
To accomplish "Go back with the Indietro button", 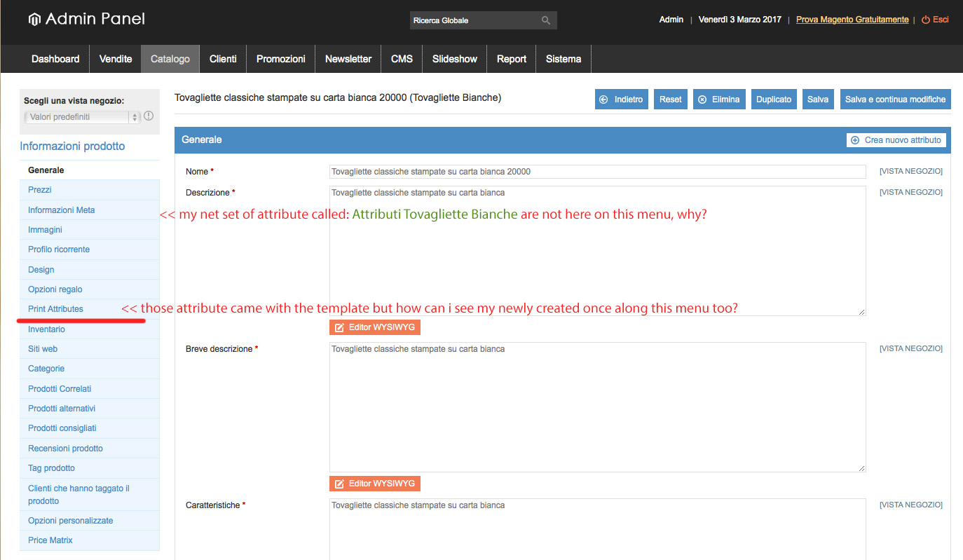I will pos(621,100).
